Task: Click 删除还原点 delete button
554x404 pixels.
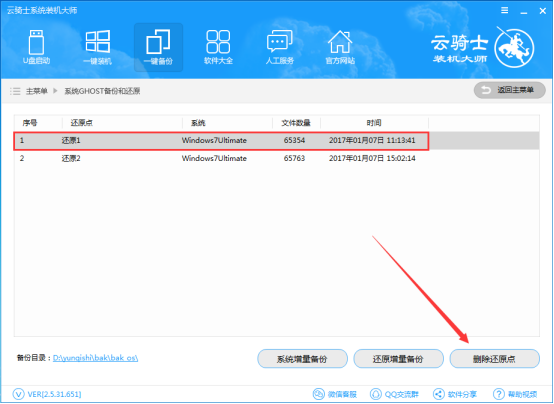Action: pyautogui.click(x=495, y=359)
